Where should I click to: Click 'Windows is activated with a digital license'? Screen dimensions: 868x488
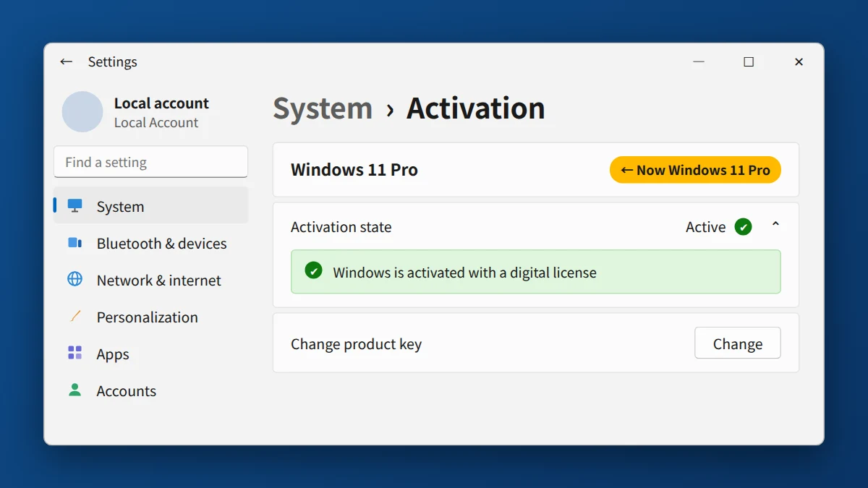464,273
